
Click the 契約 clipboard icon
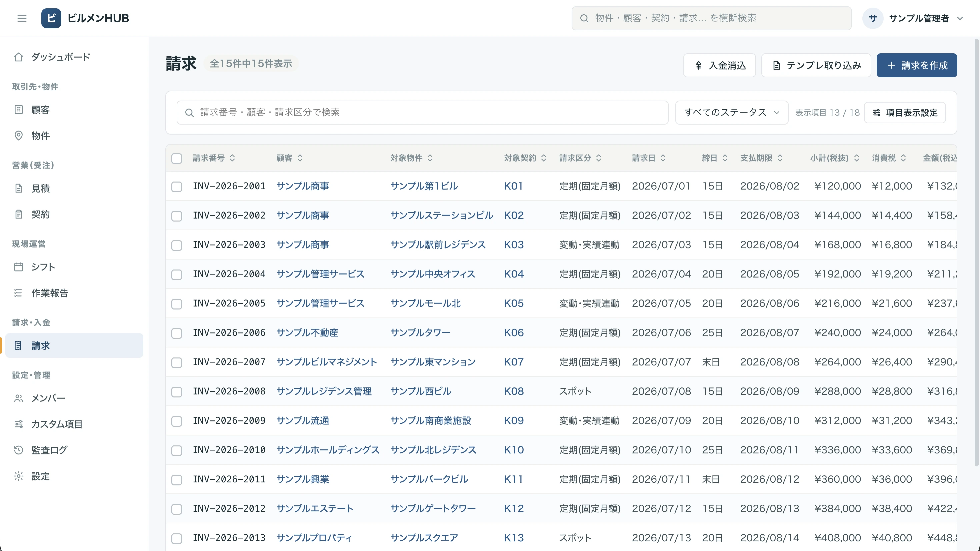[x=19, y=215]
